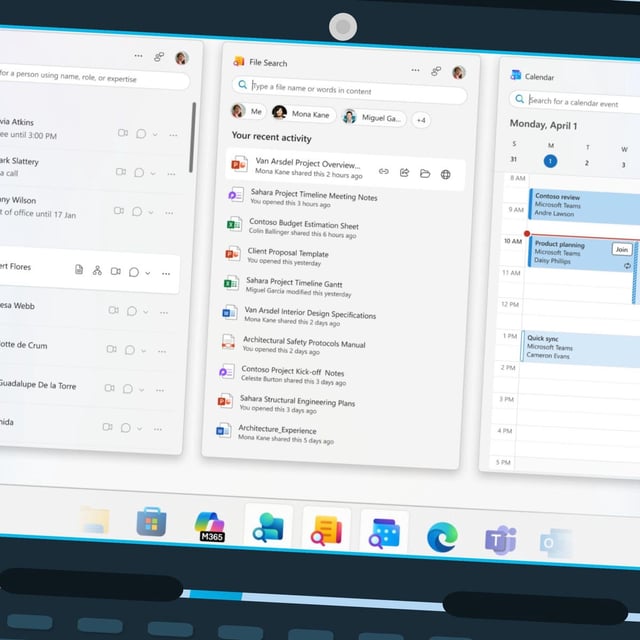
Task: Open more options for Wilson row
Action: point(169,213)
